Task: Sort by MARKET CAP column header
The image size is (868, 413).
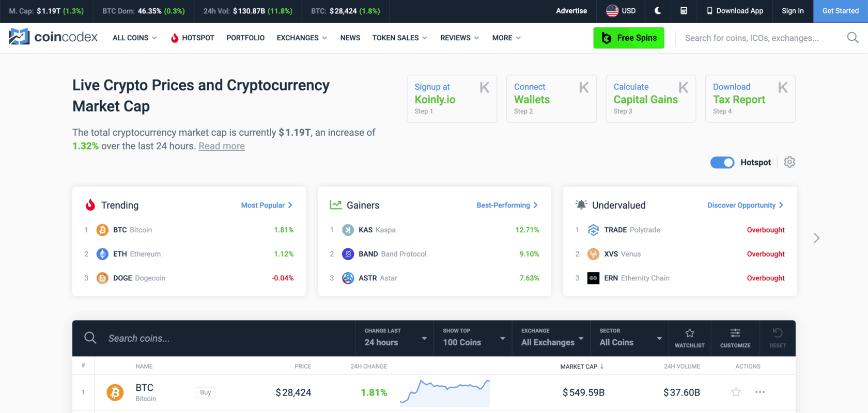Action: (x=582, y=367)
